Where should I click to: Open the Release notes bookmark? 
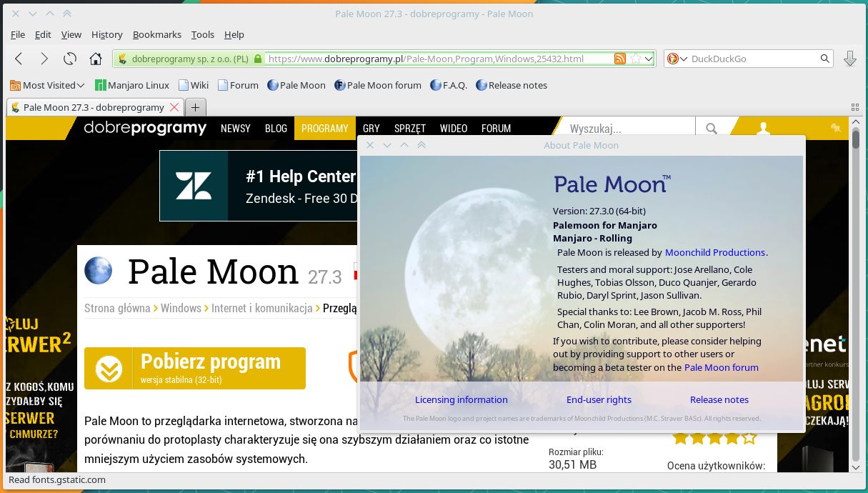click(512, 85)
